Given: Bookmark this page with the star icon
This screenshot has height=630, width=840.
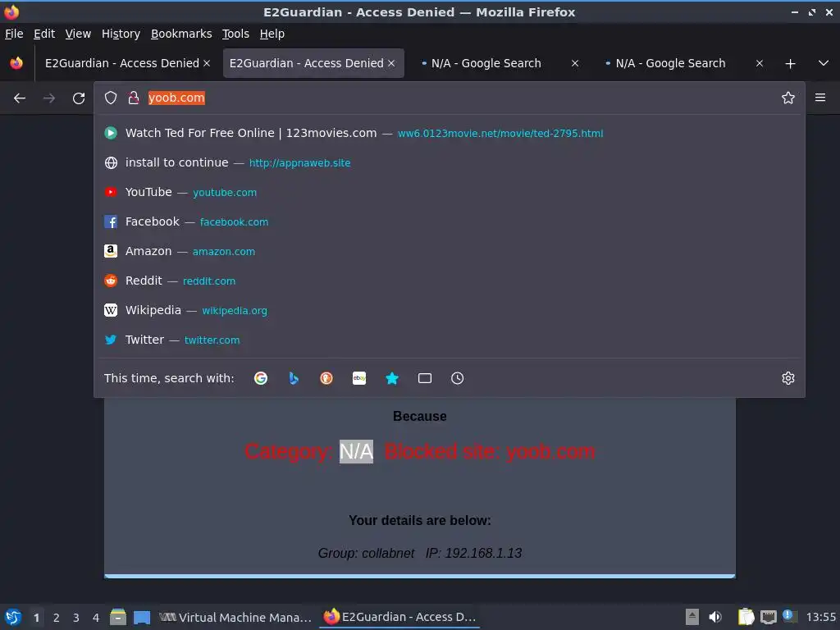Looking at the screenshot, I should 788,98.
